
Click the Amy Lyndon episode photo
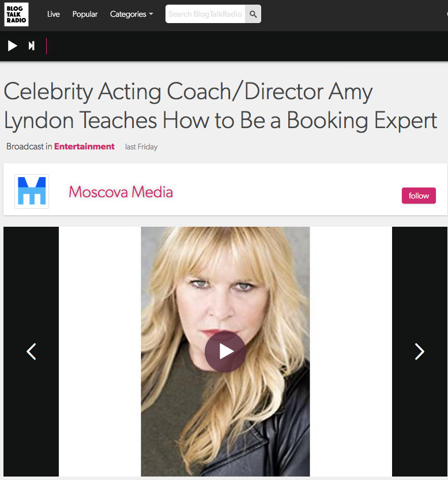225,351
